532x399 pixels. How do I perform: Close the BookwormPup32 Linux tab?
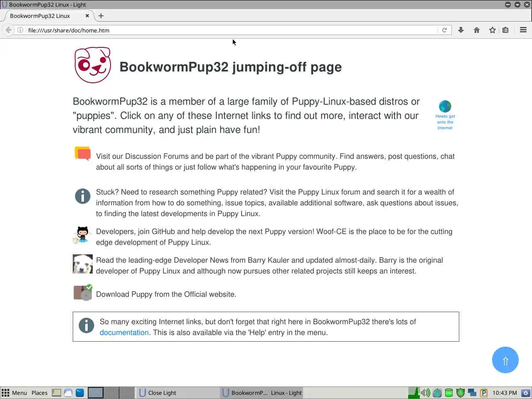(x=87, y=16)
